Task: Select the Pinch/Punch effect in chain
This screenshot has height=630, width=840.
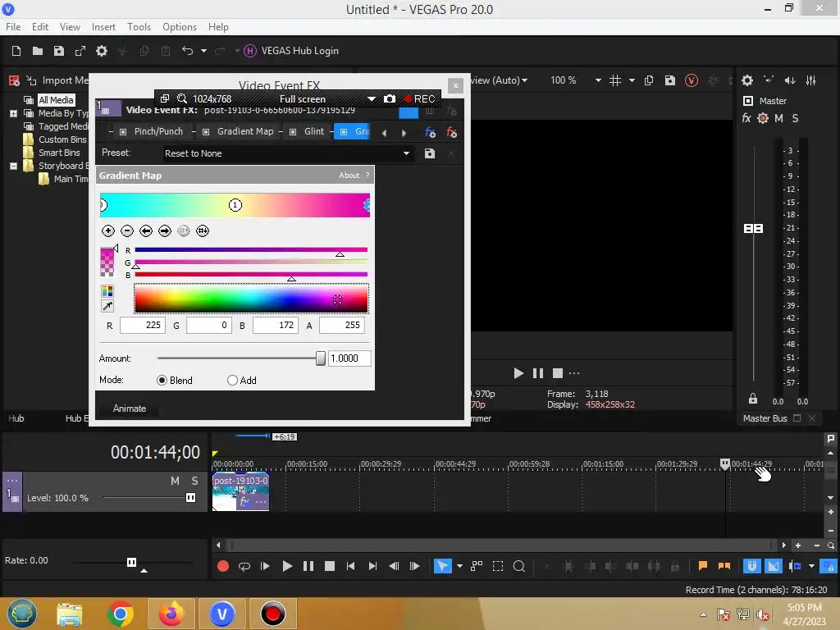Action: coord(158,131)
